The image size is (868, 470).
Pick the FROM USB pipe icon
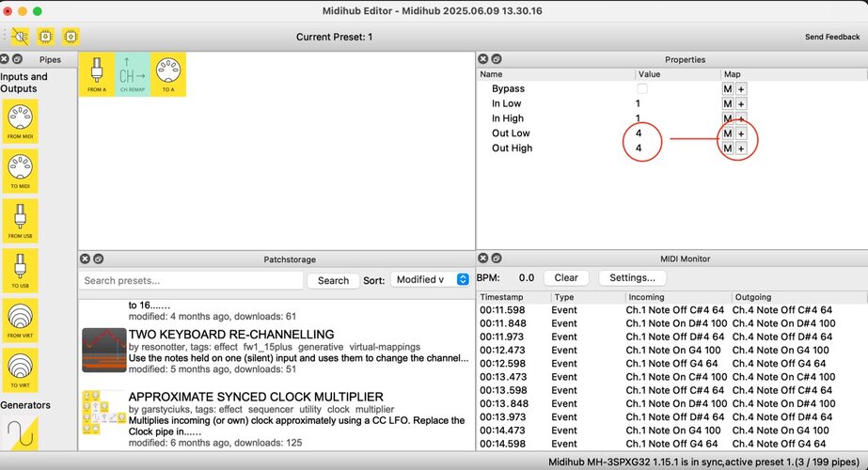[20, 221]
